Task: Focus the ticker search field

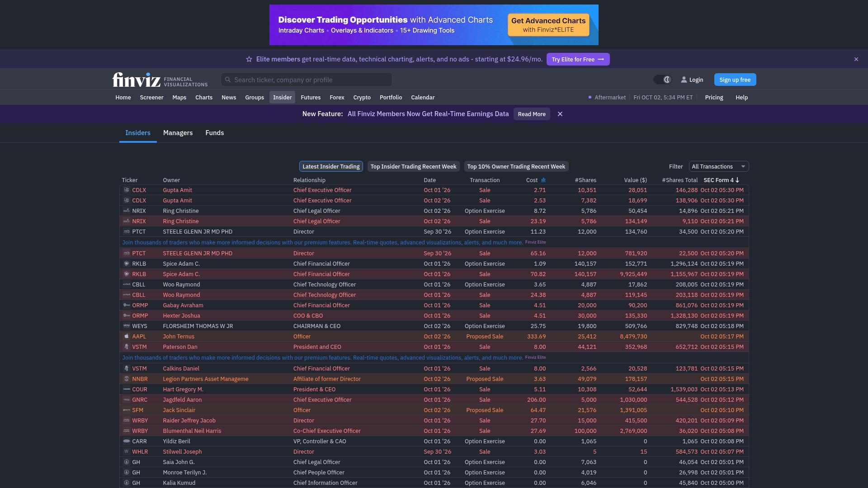Action: pyautogui.click(x=307, y=80)
